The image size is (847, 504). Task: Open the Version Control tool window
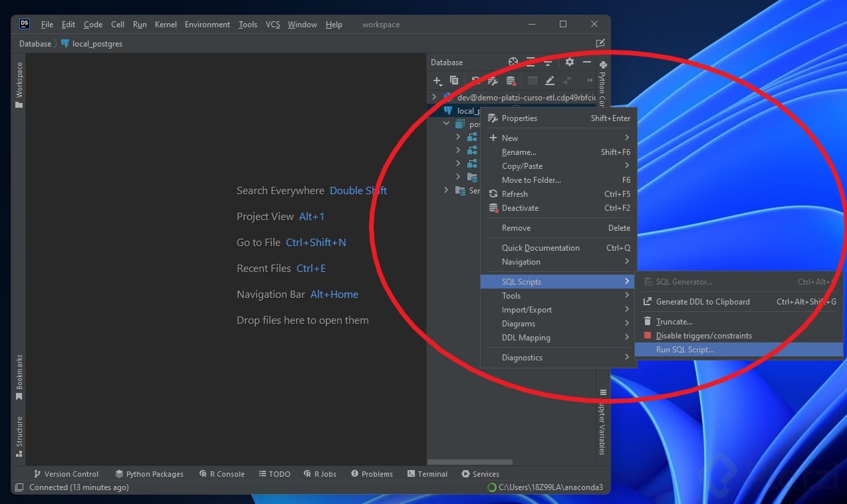tap(66, 474)
